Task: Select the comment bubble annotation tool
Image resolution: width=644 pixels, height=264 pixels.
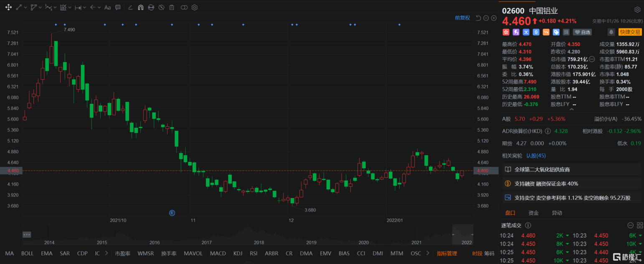Action: (118, 8)
